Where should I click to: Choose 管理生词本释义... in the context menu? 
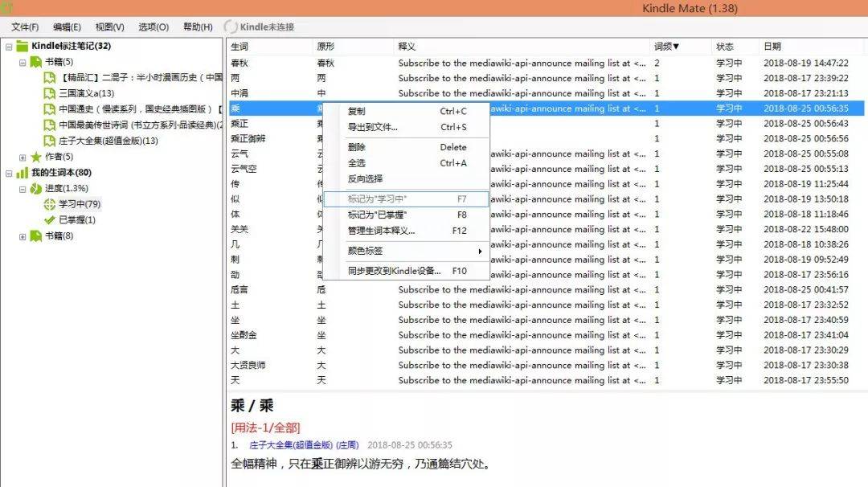[x=407, y=231]
